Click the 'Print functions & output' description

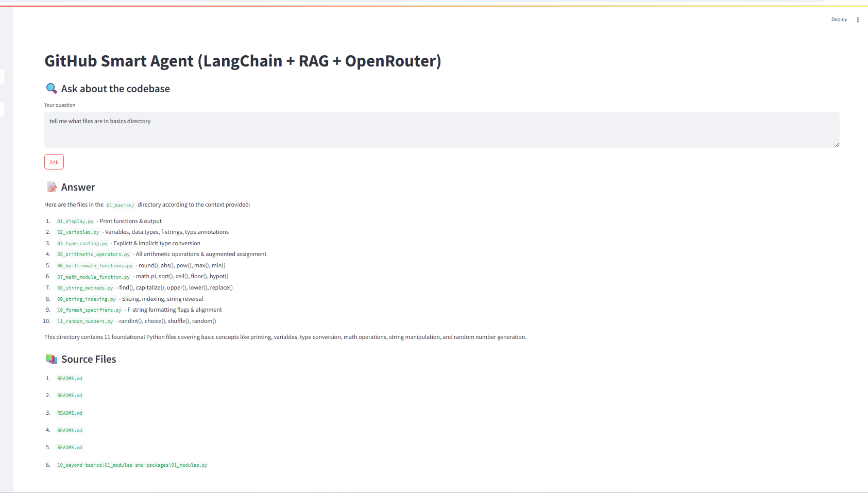(x=131, y=221)
